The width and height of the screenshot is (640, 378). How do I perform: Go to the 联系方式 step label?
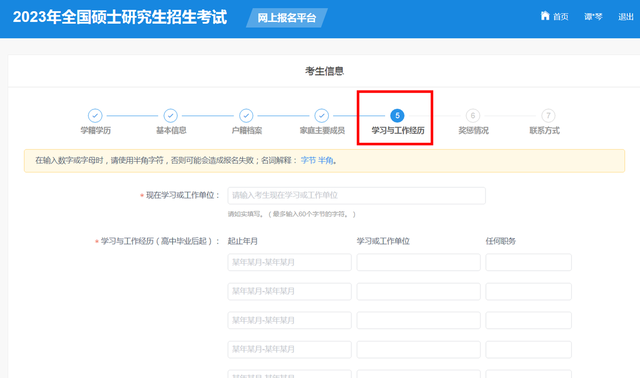point(544,131)
